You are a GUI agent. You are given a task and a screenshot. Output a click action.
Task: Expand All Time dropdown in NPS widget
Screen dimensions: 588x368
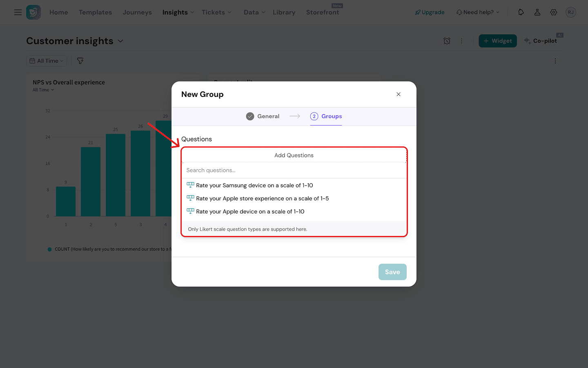tap(43, 90)
